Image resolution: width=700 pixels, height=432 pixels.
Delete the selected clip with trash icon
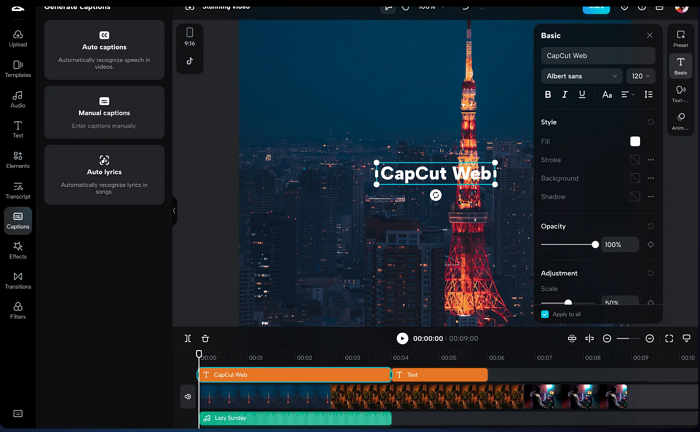205,339
